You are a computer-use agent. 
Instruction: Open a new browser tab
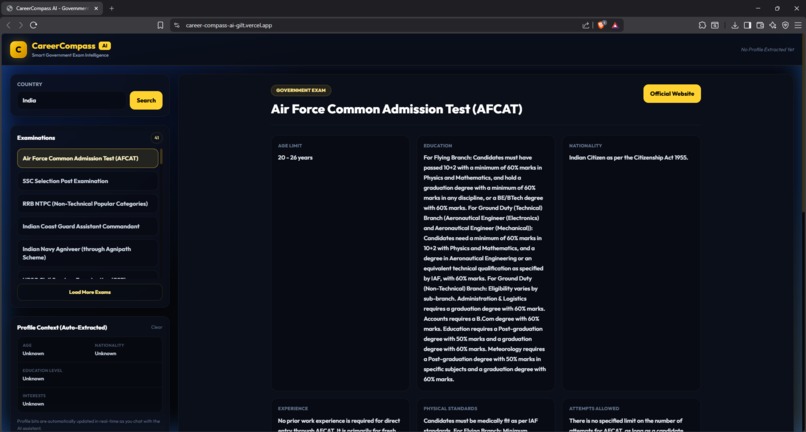point(112,8)
